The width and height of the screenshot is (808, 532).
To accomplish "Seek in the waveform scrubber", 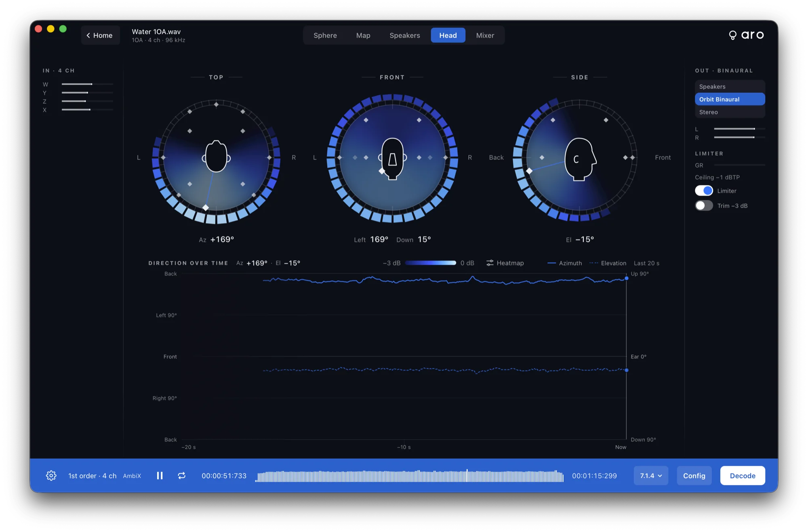I will [409, 476].
